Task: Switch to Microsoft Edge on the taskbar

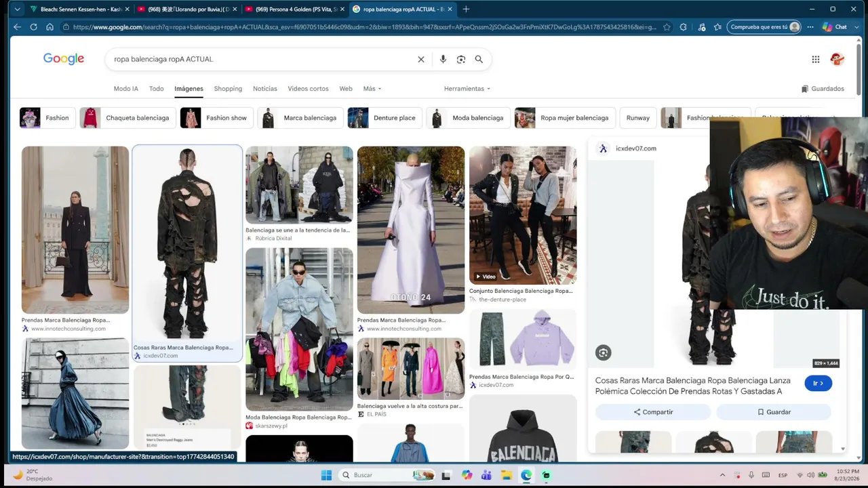Action: pos(526,475)
